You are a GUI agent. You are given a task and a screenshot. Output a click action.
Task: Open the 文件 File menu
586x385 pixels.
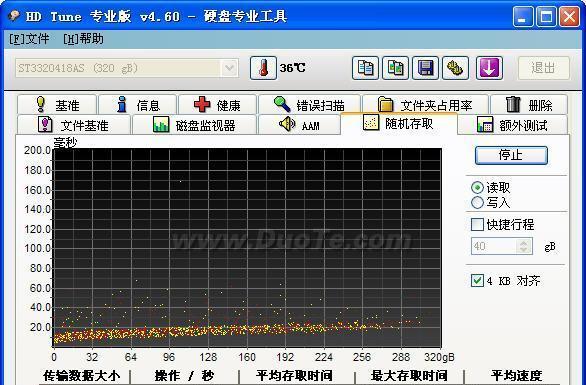pos(29,38)
